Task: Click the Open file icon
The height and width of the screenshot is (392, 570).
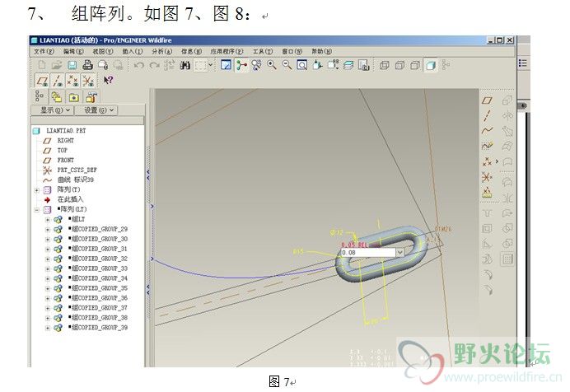Action: tap(57, 65)
